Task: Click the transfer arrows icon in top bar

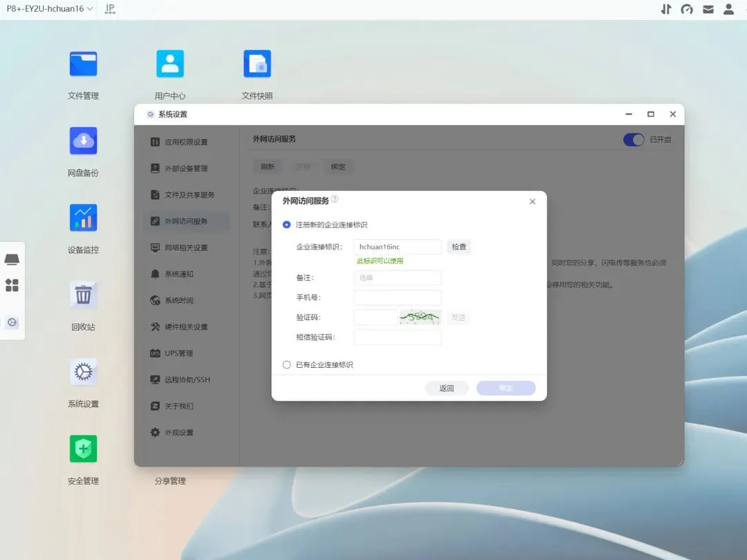Action: click(x=666, y=9)
